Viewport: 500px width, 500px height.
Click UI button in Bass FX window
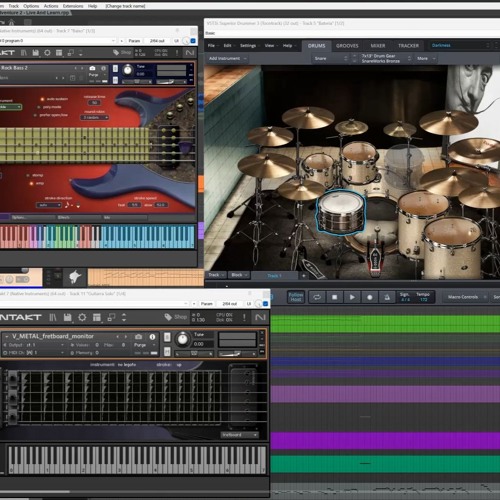[x=177, y=41]
